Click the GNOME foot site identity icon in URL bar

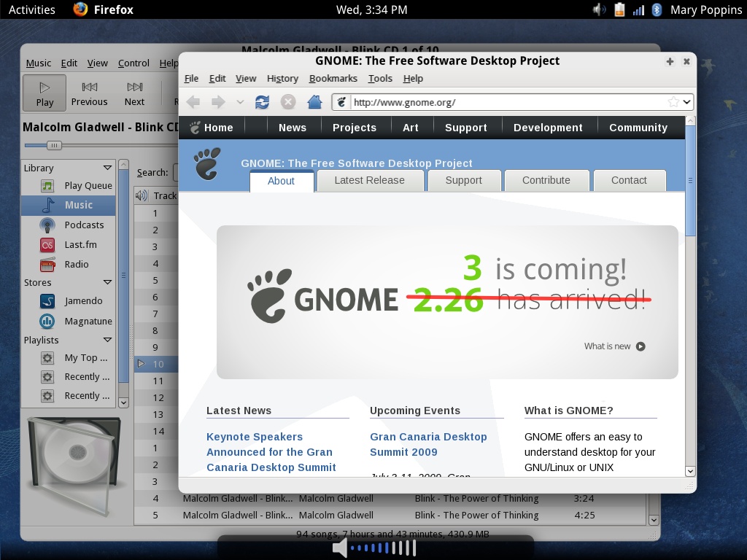tap(341, 102)
